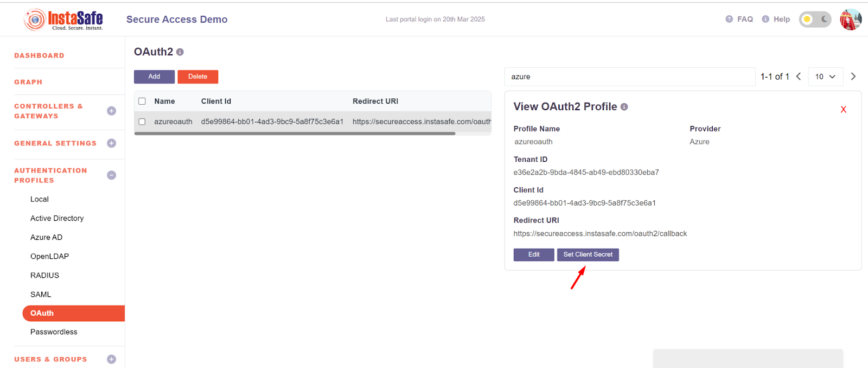Open the Dashboard menu item

click(39, 55)
